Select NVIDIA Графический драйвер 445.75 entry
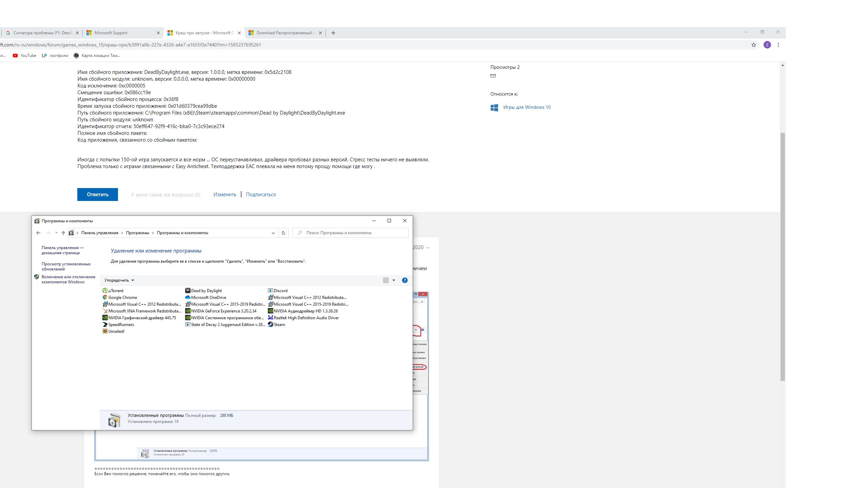This screenshot has height=488, width=868. click(139, 318)
